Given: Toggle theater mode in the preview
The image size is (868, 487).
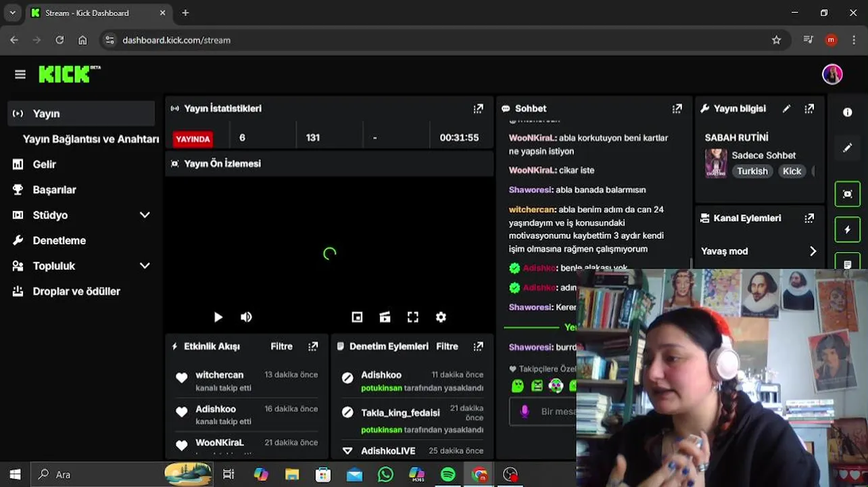Looking at the screenshot, I should tap(385, 317).
